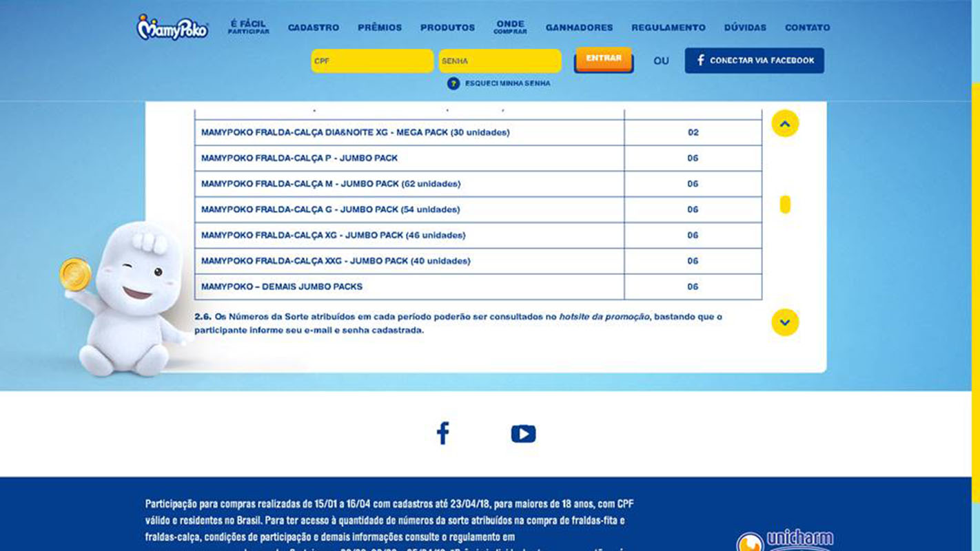Click the up arrow in regulation panel

(785, 124)
